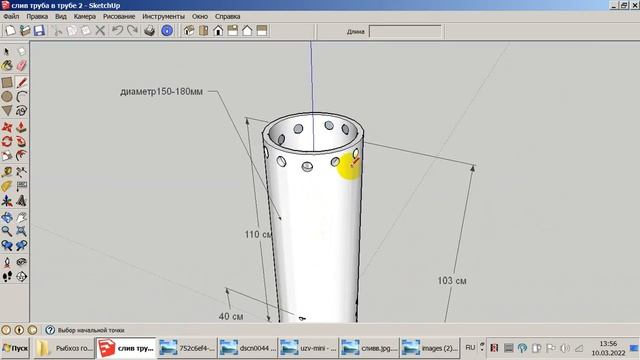Click the диаметр150-180мм label text
Screen dimensions: 640x360
pos(161,92)
